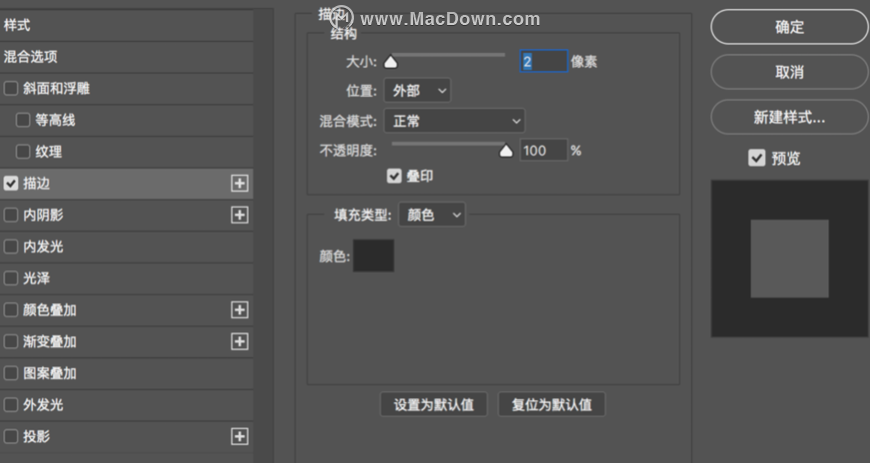Open the 颜色叠加 settings row
Viewport: 870px width, 463px height.
(127, 310)
